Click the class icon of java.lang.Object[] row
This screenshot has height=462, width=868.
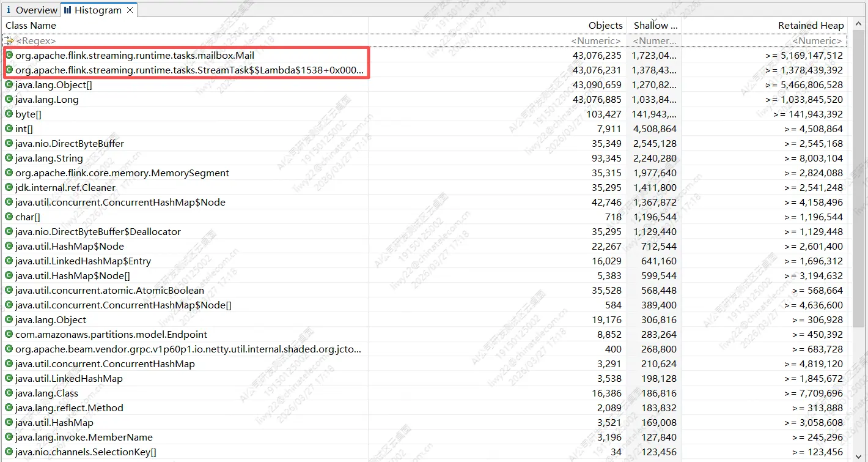9,84
